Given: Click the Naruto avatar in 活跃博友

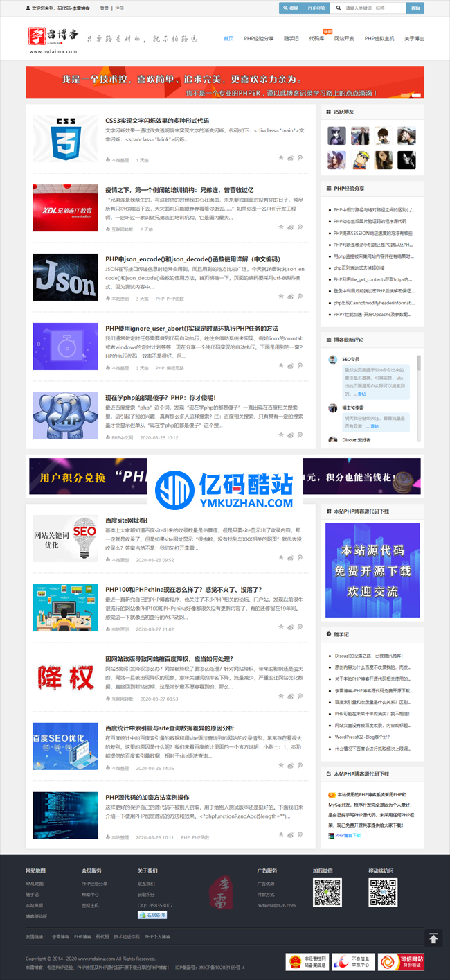Looking at the screenshot, I should coord(360,160).
